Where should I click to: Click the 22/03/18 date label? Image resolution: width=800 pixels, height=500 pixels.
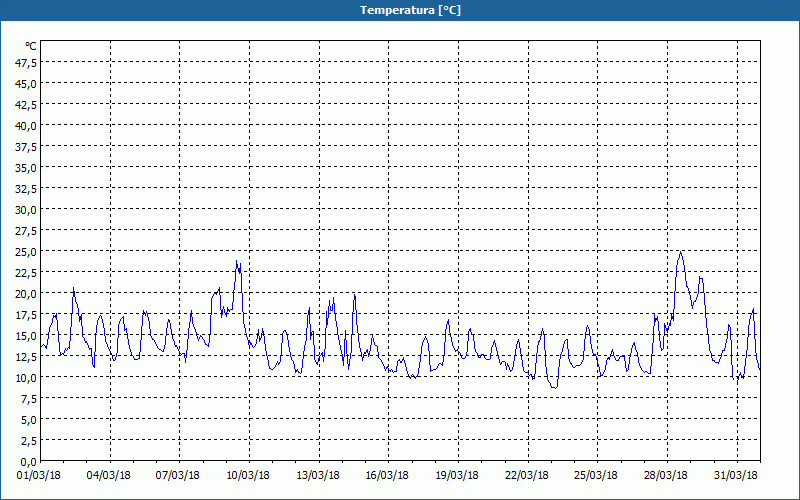(527, 476)
